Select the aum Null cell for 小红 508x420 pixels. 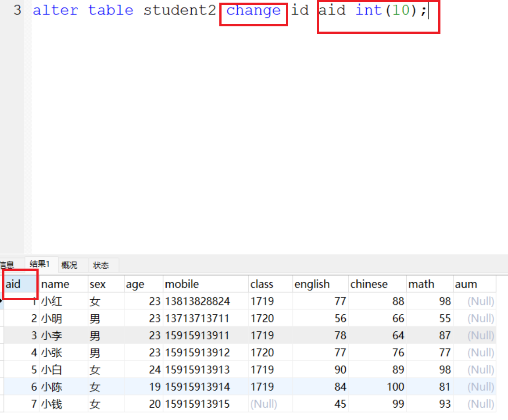(474, 301)
